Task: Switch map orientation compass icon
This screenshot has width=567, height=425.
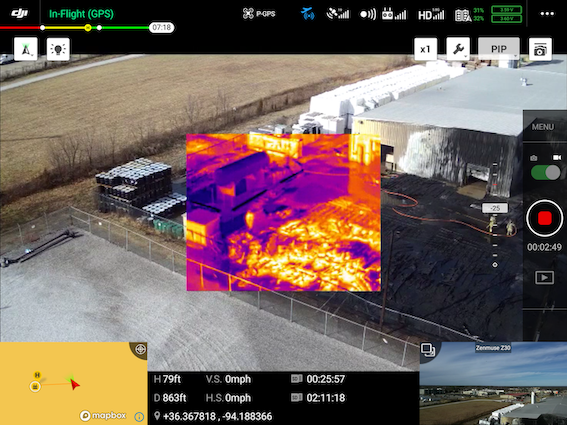Action: pos(26,49)
